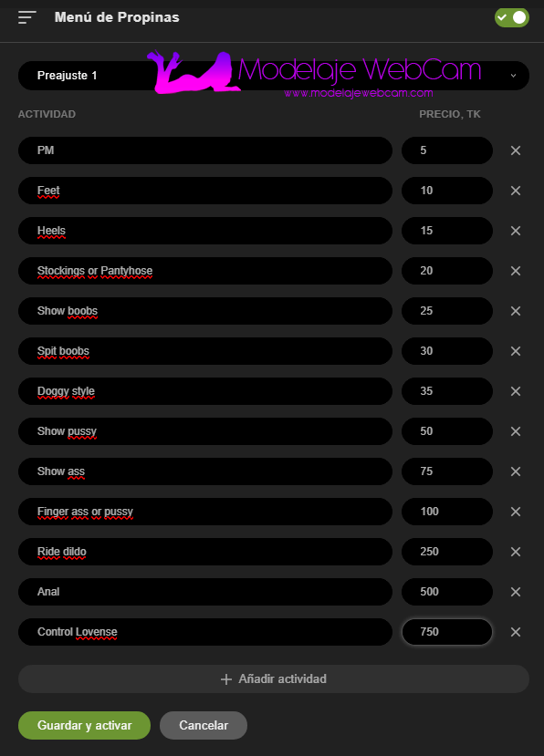Click the preset dropdown chevron arrow
The image size is (544, 756).
pyautogui.click(x=513, y=76)
